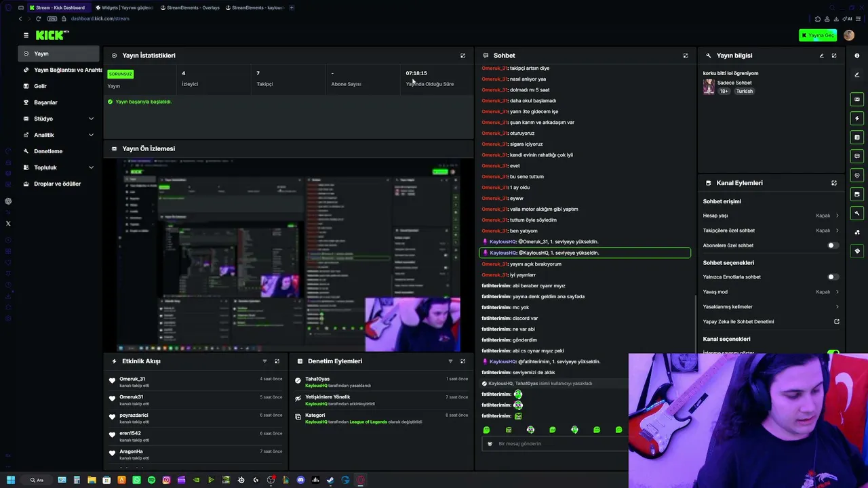Open Gelir in the left sidebar
This screenshot has width=868, height=488.
59,86
